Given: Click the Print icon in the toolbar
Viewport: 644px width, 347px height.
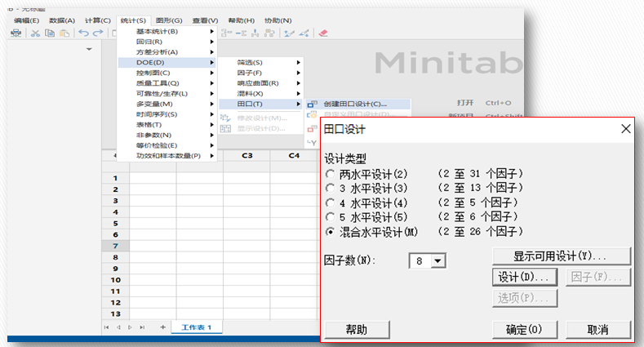Looking at the screenshot, I should tap(16, 33).
